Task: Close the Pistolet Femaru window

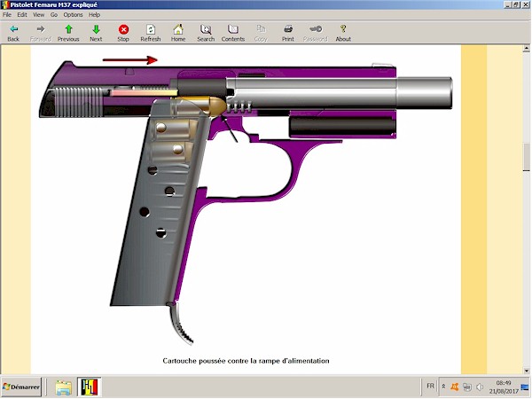Action: point(525,4)
